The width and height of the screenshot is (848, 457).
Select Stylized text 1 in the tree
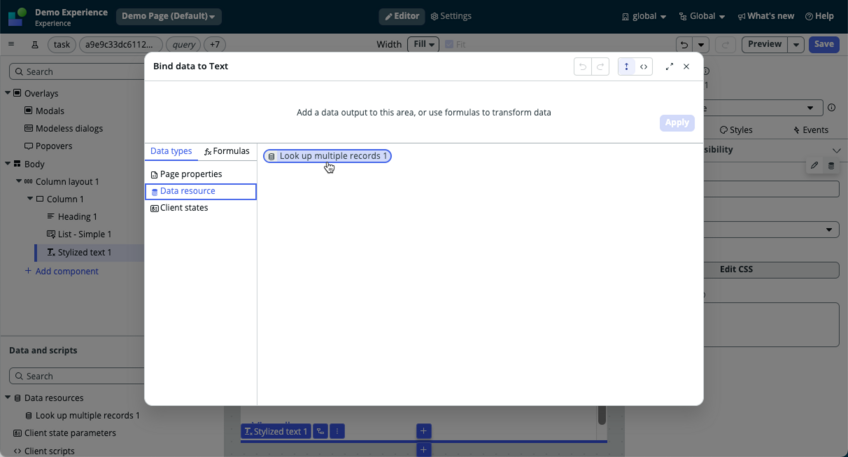pyautogui.click(x=79, y=253)
